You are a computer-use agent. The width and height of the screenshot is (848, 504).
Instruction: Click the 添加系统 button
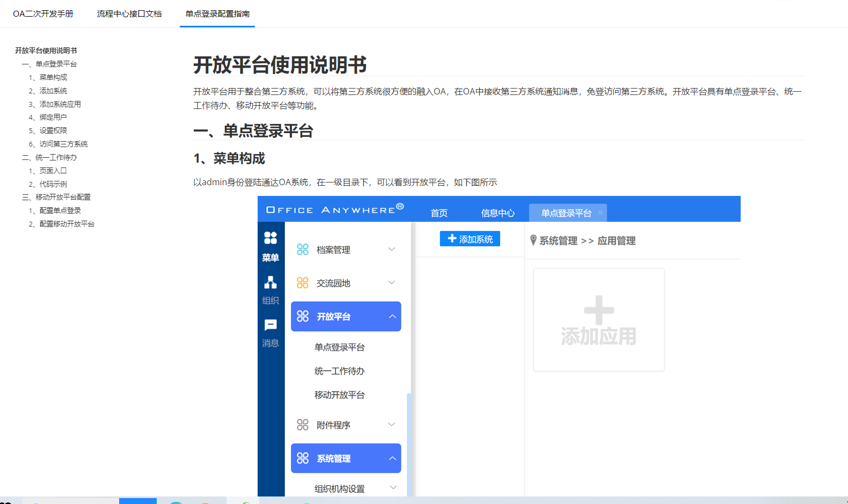(x=470, y=239)
